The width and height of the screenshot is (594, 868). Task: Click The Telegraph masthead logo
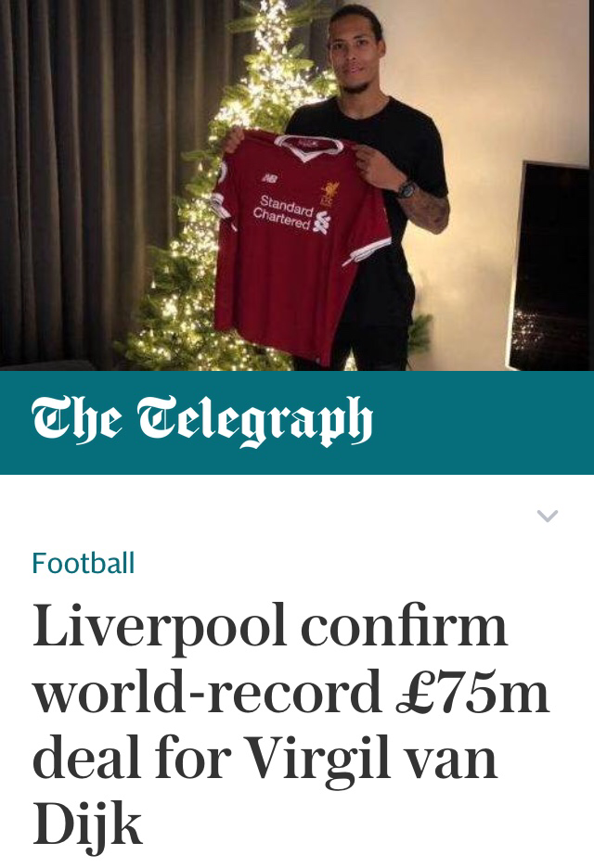[x=201, y=420]
